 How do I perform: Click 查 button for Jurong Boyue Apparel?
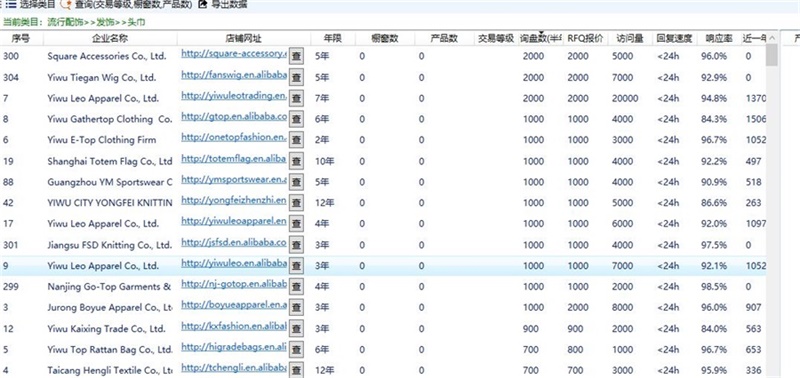(296, 308)
